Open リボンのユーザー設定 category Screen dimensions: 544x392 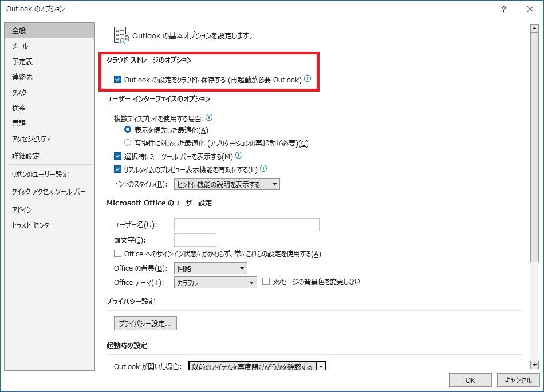(x=49, y=175)
